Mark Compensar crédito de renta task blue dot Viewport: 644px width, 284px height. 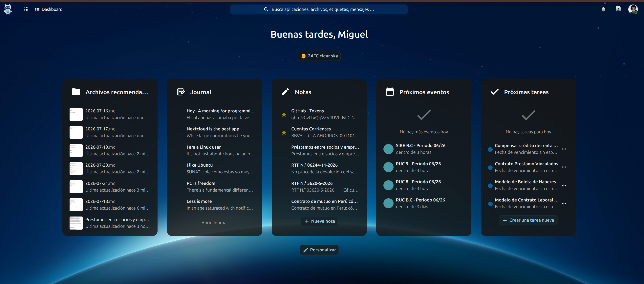[490, 150]
